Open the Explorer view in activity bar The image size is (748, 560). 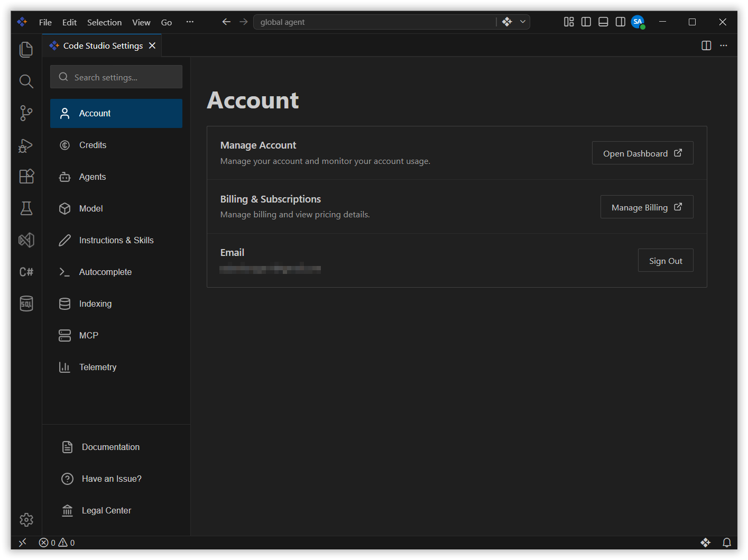click(x=26, y=49)
